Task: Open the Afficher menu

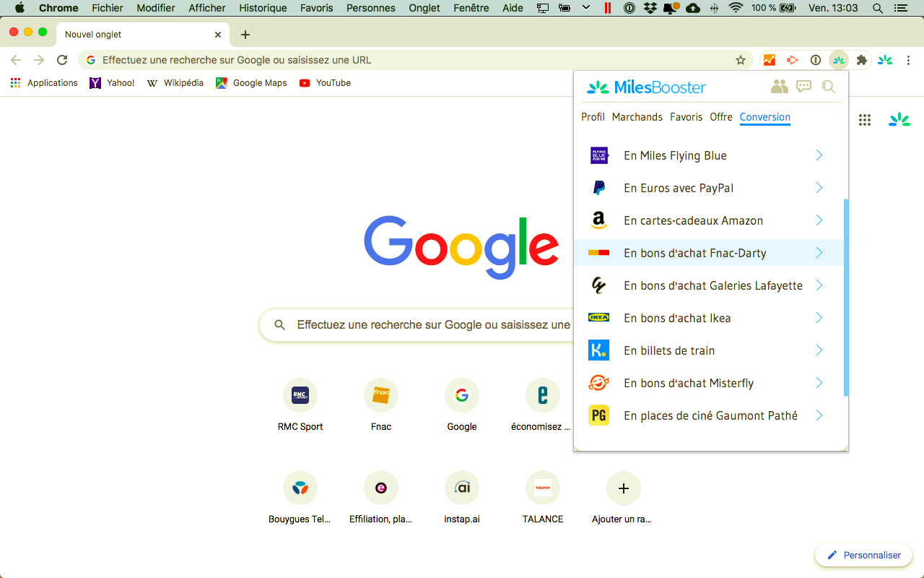Action: coord(206,8)
